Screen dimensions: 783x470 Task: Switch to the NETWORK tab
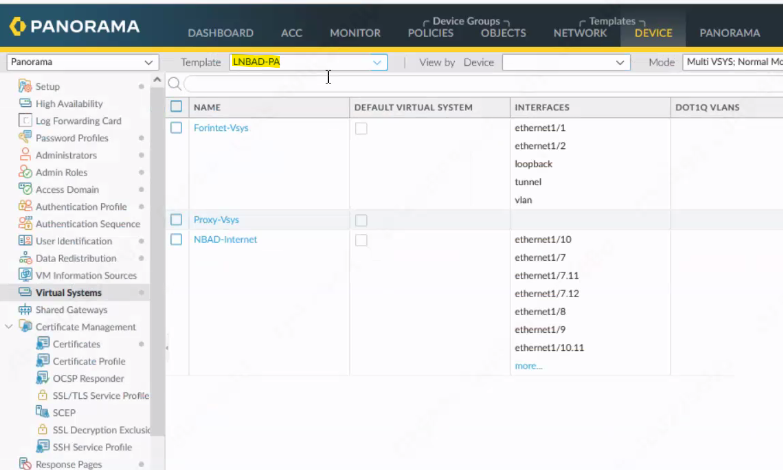(580, 33)
